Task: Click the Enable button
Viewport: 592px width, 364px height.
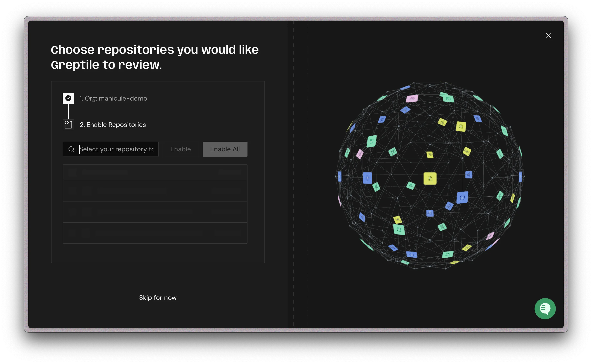Action: click(x=181, y=149)
